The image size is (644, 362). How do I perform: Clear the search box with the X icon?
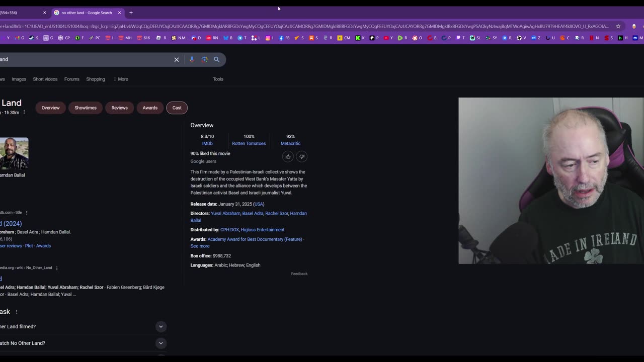click(x=177, y=59)
